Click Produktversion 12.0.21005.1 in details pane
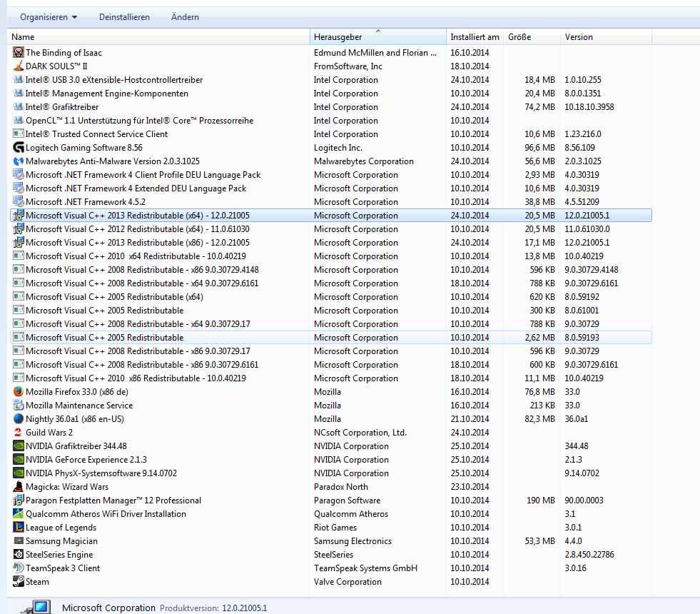Viewport: 700px width, 614px height. [213, 608]
